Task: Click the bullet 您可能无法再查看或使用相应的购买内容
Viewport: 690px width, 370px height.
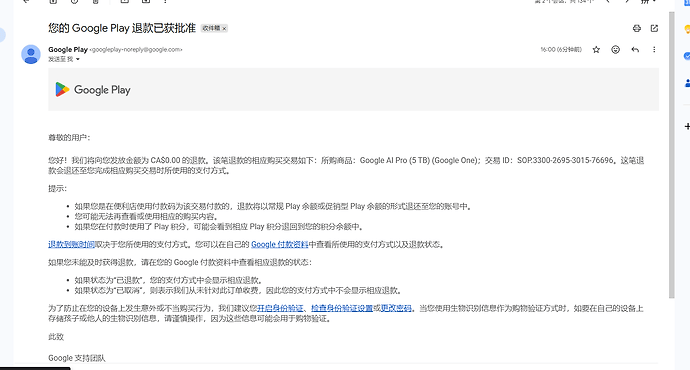Action: click(x=146, y=216)
